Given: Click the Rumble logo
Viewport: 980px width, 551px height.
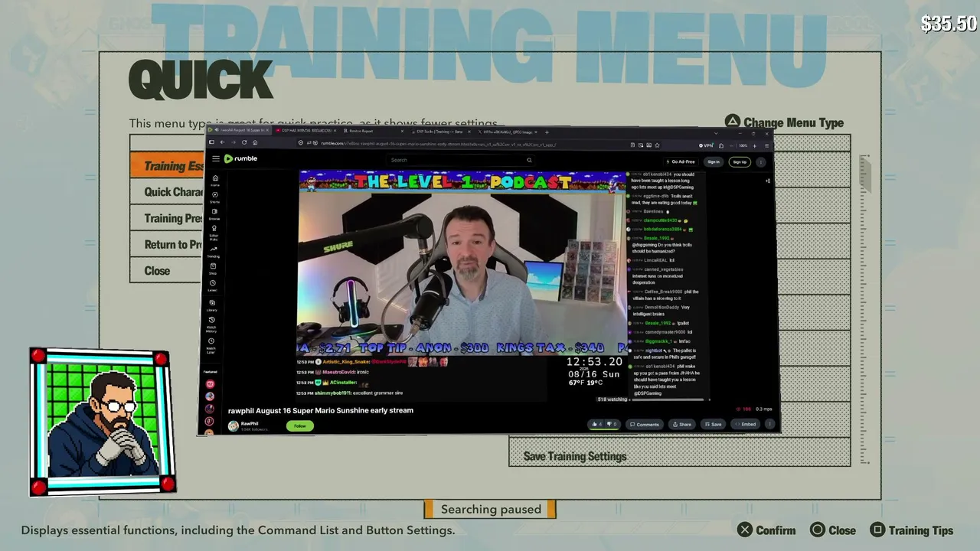Looking at the screenshot, I should coord(240,159).
